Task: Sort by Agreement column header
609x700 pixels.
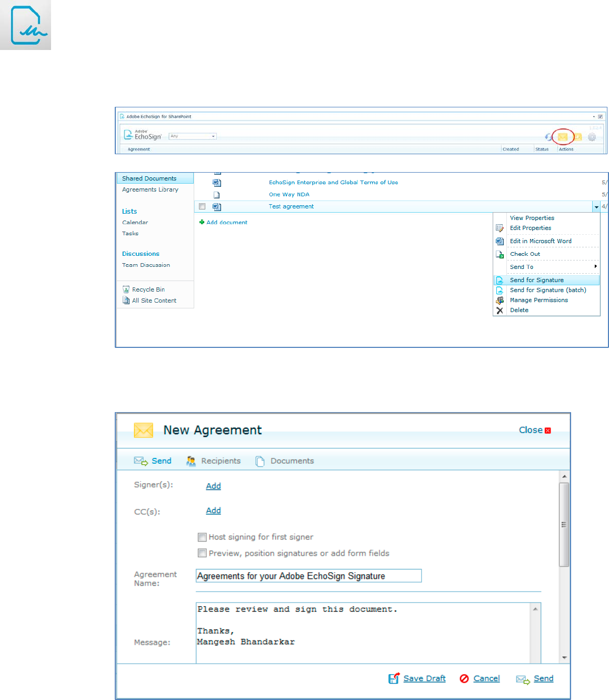Action: tap(139, 149)
